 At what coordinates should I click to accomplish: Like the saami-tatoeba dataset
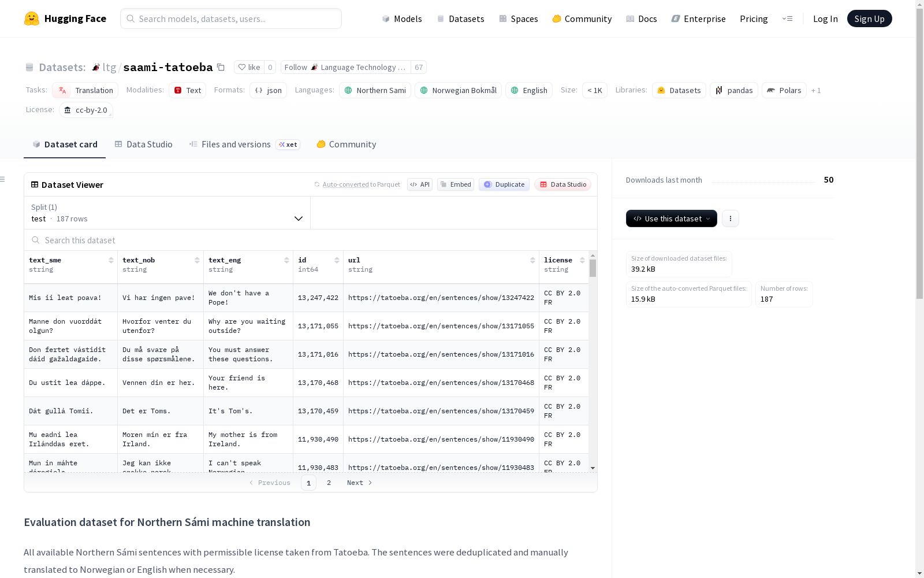pos(249,67)
